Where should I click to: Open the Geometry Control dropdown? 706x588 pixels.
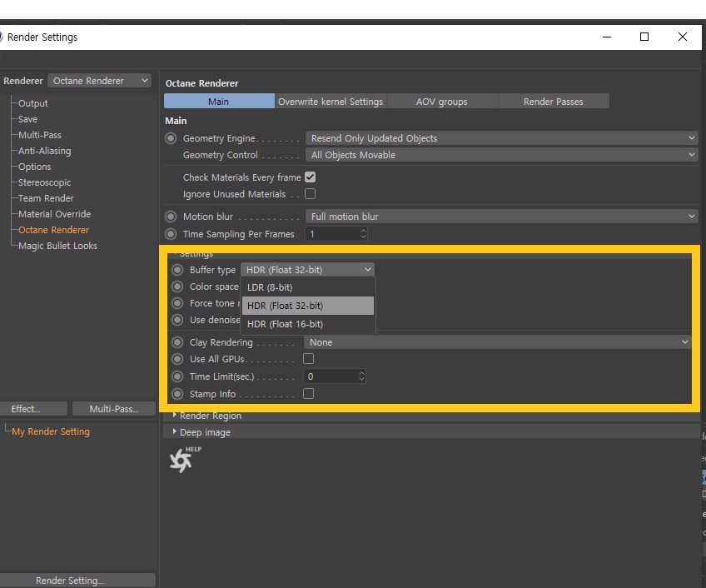click(x=501, y=155)
